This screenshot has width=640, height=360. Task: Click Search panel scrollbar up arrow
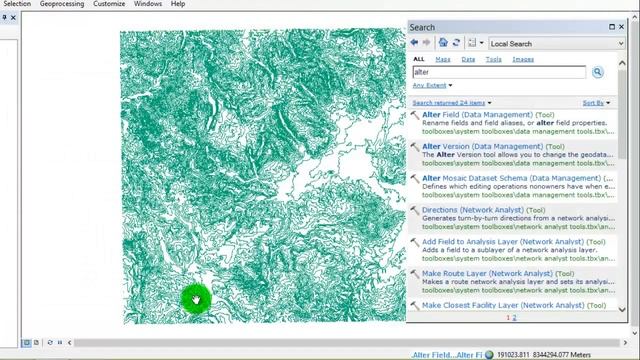[x=622, y=63]
